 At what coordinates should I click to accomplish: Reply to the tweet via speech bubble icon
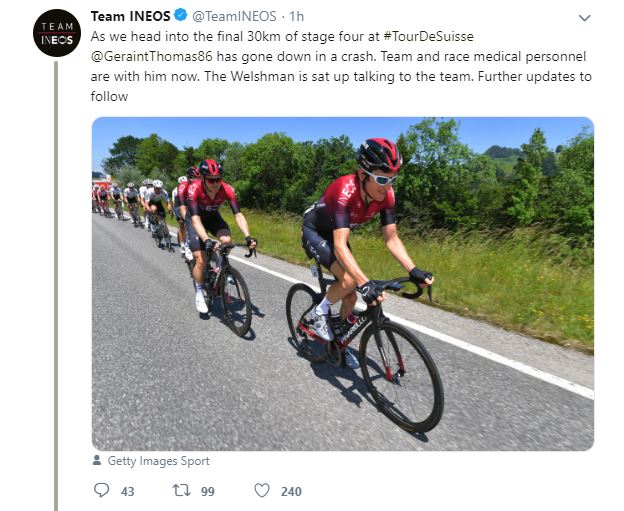pos(101,491)
